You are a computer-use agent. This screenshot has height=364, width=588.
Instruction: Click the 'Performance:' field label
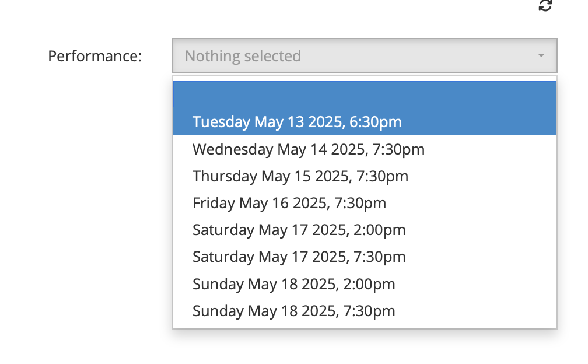coord(95,57)
